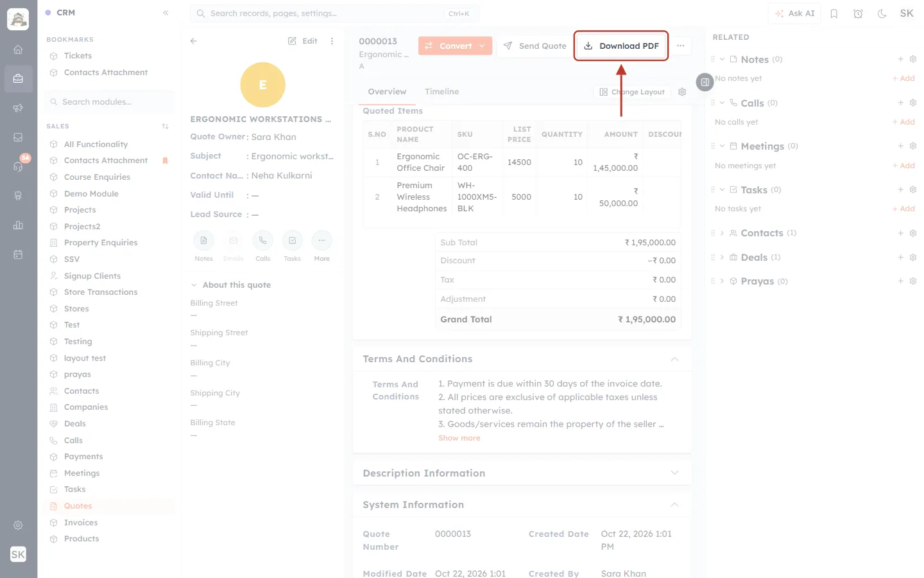
Task: Switch to the Timeline tab
Action: click(x=441, y=92)
